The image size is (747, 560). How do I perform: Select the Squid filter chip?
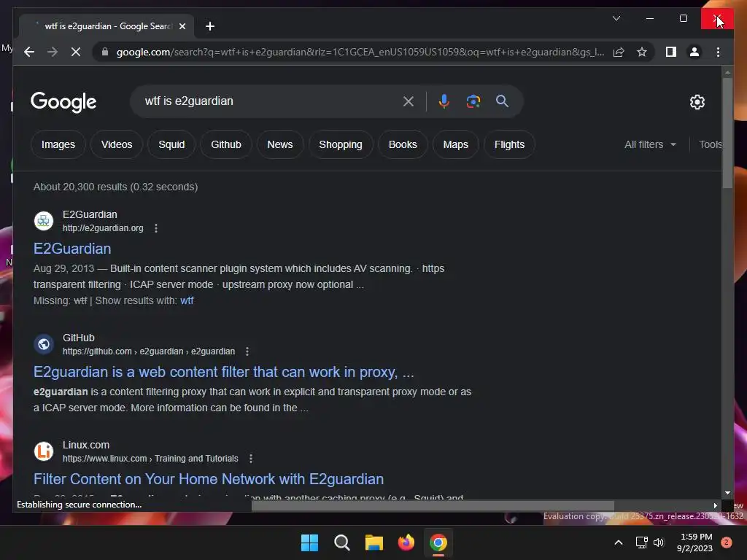[171, 144]
